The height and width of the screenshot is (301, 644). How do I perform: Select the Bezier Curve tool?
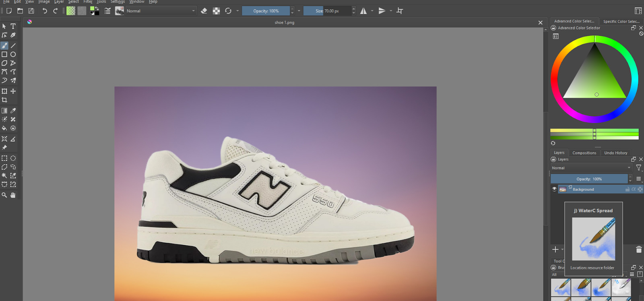tap(4, 72)
